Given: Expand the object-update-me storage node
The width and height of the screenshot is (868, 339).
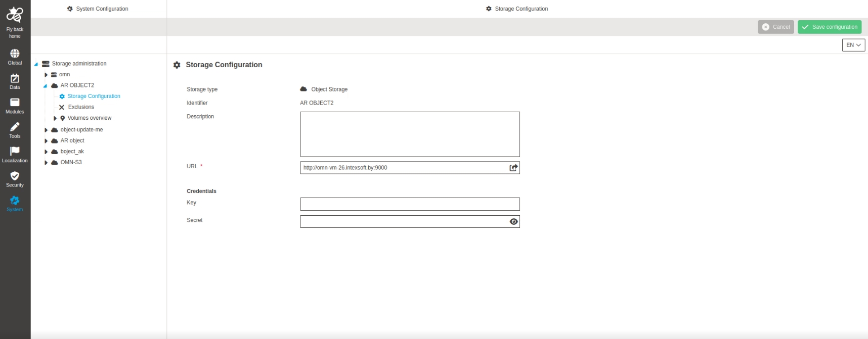Looking at the screenshot, I should pos(46,130).
